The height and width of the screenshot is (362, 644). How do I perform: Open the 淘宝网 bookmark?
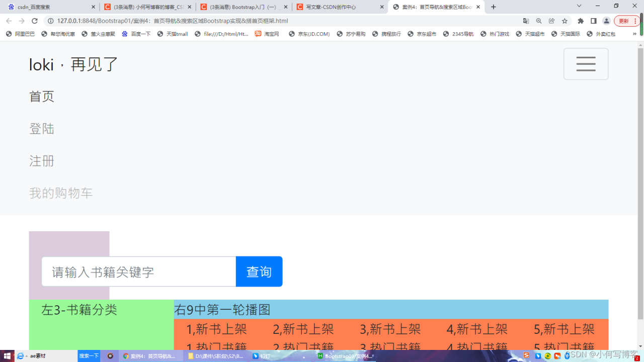coord(267,34)
